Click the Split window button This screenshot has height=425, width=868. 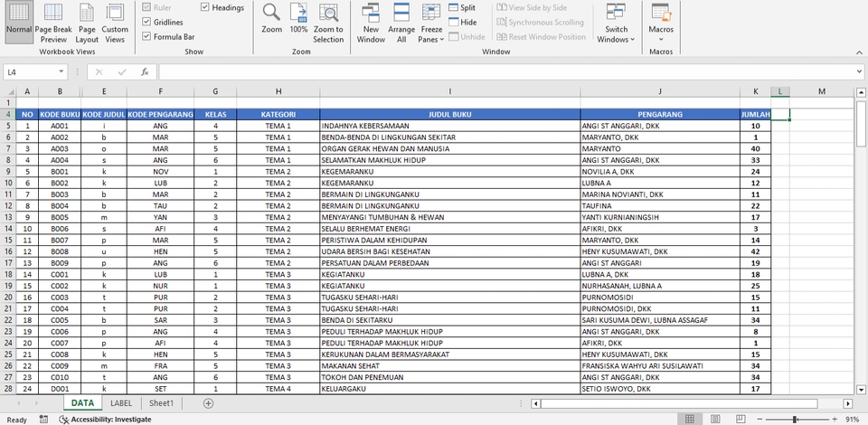(462, 8)
